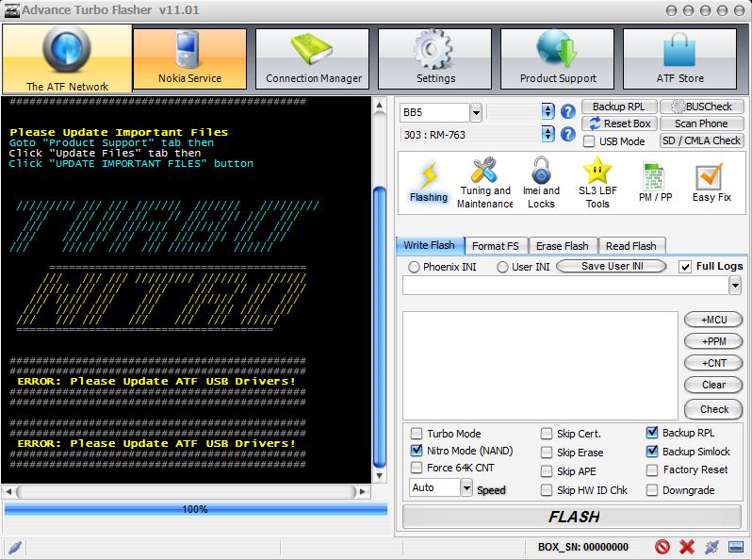Disable Nitro Mode (NAND) checkbox
The height and width of the screenshot is (560, 752).
(x=417, y=451)
